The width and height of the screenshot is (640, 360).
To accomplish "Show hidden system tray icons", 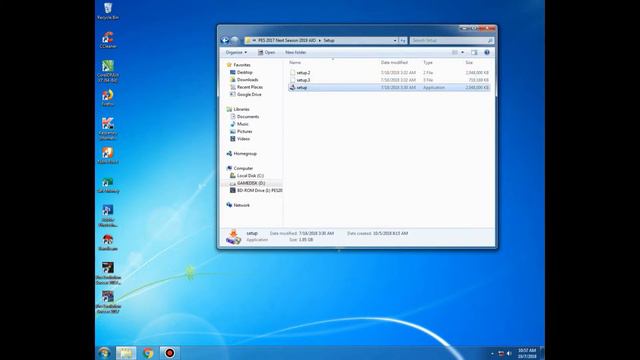I will tap(492, 353).
